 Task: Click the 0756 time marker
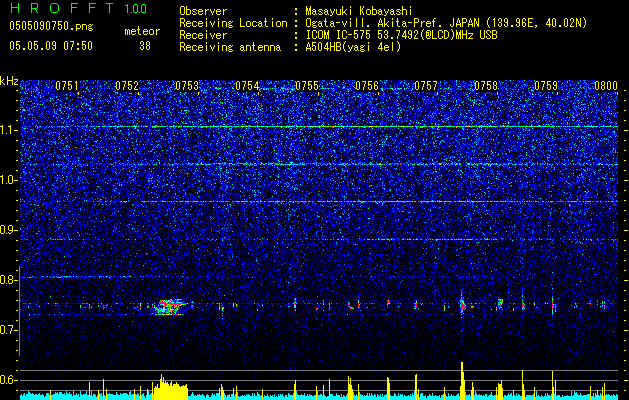pyautogui.click(x=367, y=86)
